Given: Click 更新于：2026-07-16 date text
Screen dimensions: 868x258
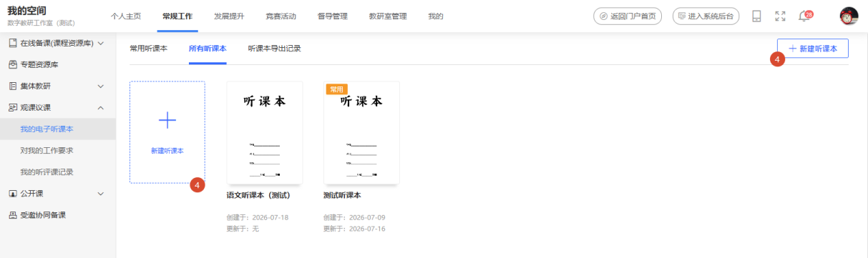Looking at the screenshot, I should pyautogui.click(x=354, y=229).
